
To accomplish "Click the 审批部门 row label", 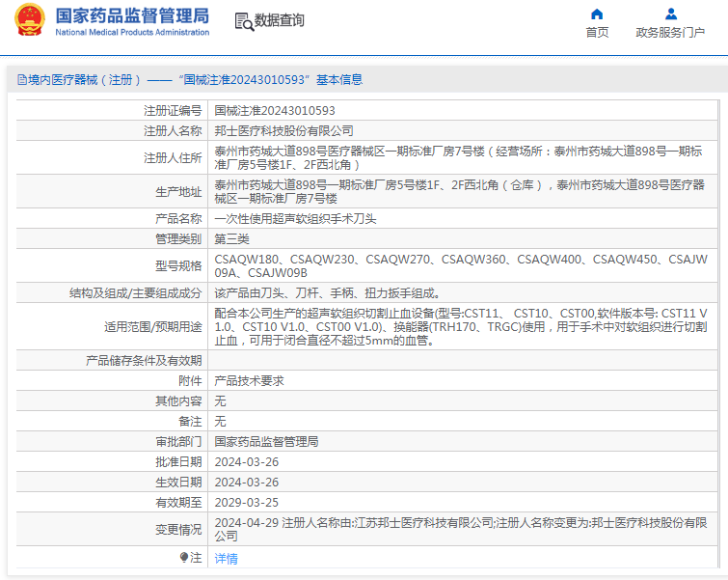I will (x=178, y=442).
